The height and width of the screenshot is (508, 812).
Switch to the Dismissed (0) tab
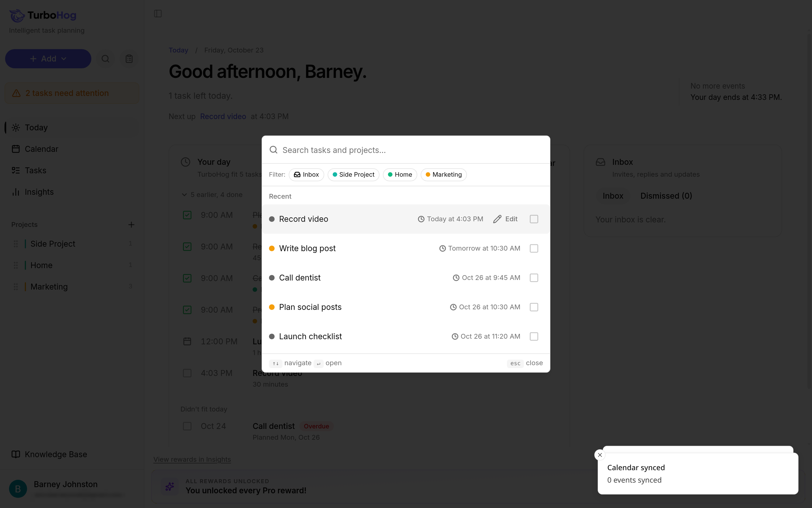666,196
